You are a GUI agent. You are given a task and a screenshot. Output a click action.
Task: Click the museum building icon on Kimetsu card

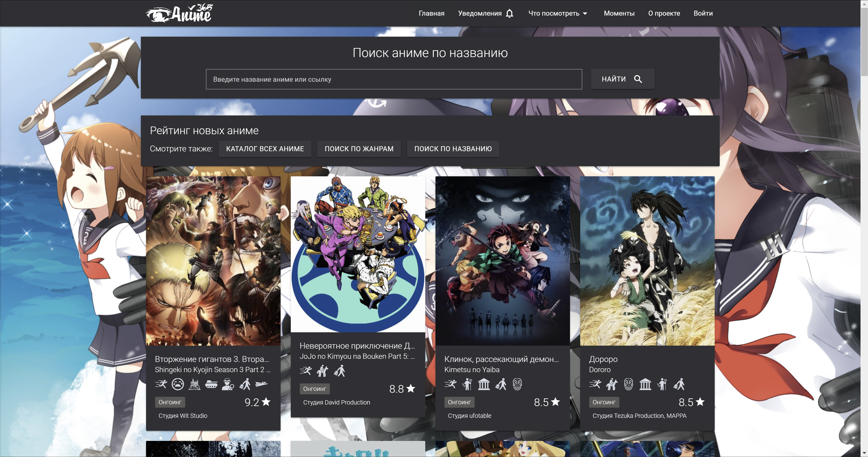[484, 384]
